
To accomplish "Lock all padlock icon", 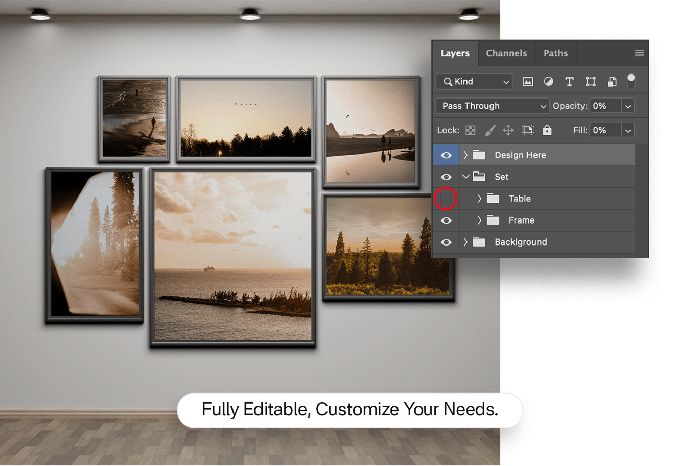I will point(547,130).
